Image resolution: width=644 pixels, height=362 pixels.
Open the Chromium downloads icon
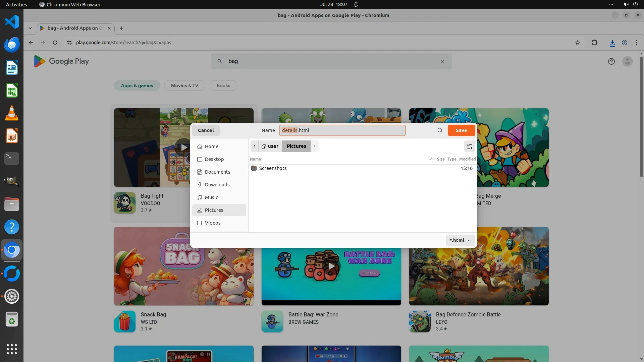612,43
